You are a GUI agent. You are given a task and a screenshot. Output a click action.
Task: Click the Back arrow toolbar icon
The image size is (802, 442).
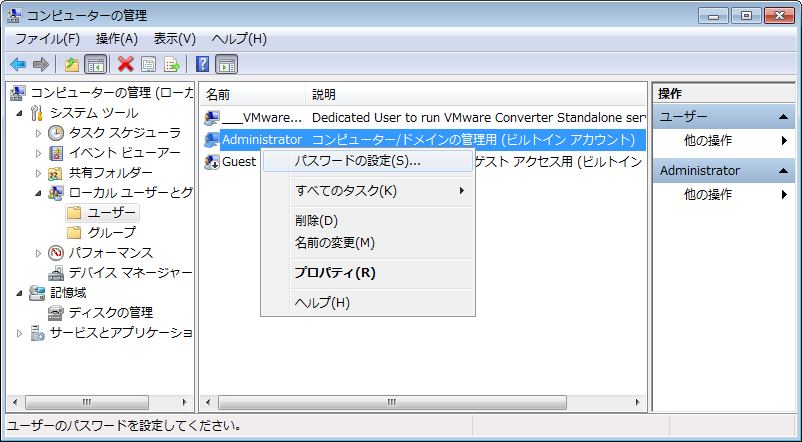[18, 64]
